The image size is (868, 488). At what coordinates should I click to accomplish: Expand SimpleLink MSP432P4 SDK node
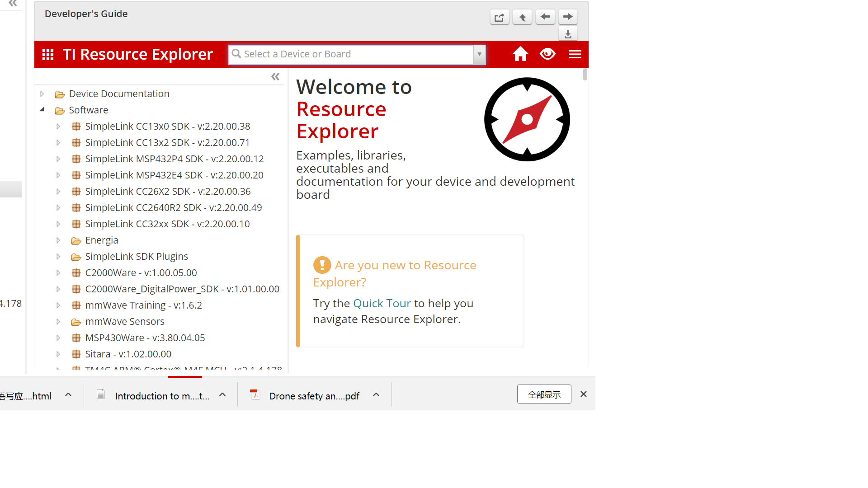click(58, 159)
